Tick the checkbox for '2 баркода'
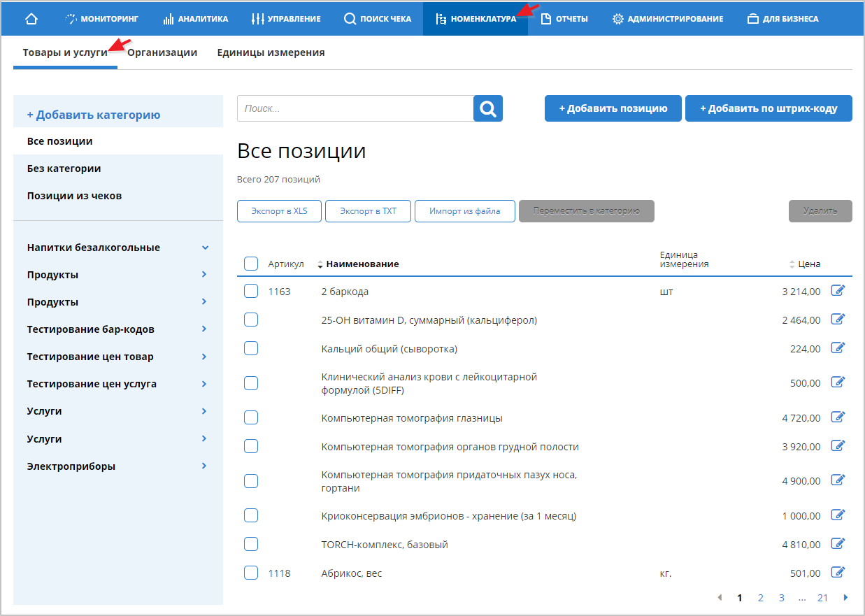865x616 pixels. tap(251, 291)
